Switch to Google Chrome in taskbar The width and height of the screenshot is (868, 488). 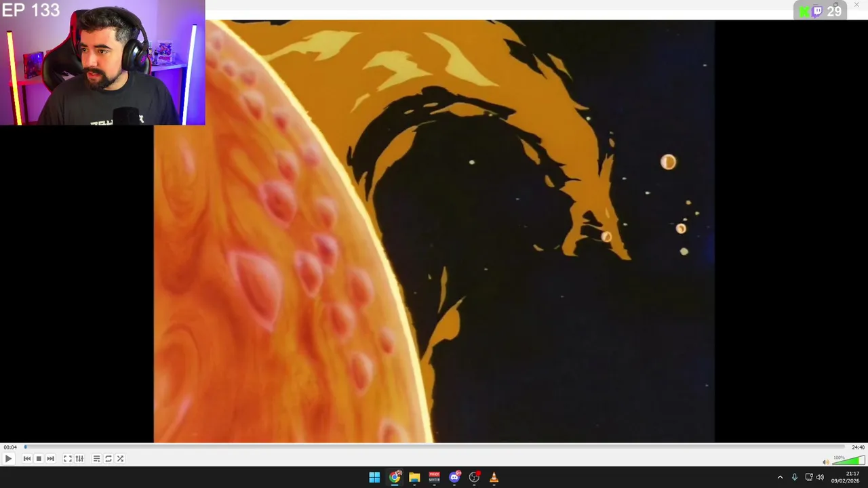point(395,477)
